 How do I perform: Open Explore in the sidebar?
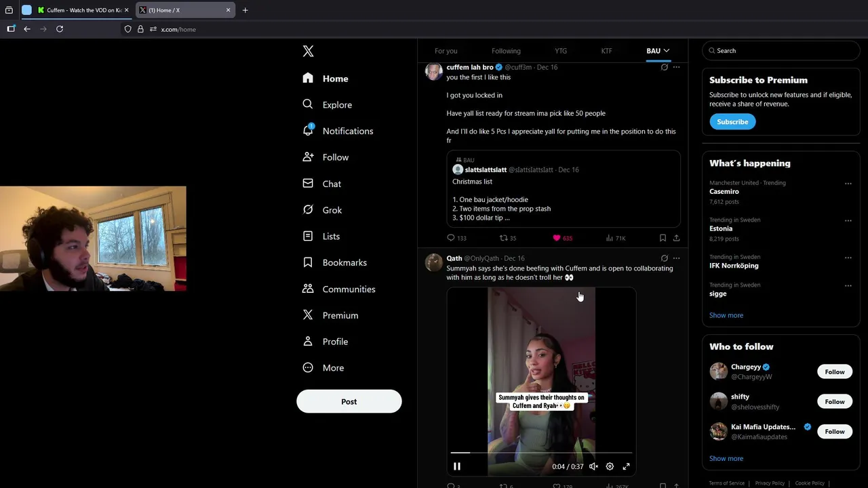(x=328, y=104)
